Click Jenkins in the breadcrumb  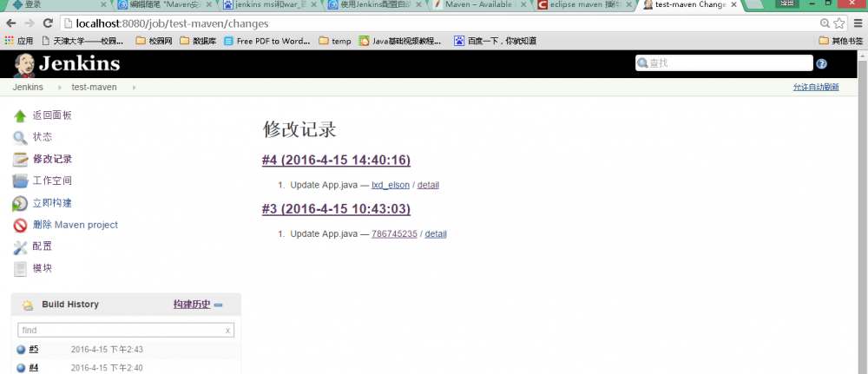coord(28,87)
